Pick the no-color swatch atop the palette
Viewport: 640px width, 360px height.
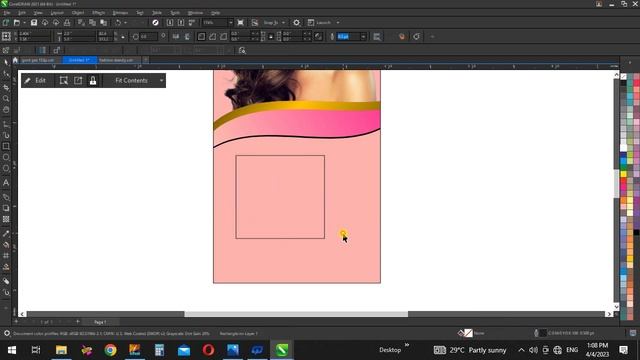[x=623, y=76]
